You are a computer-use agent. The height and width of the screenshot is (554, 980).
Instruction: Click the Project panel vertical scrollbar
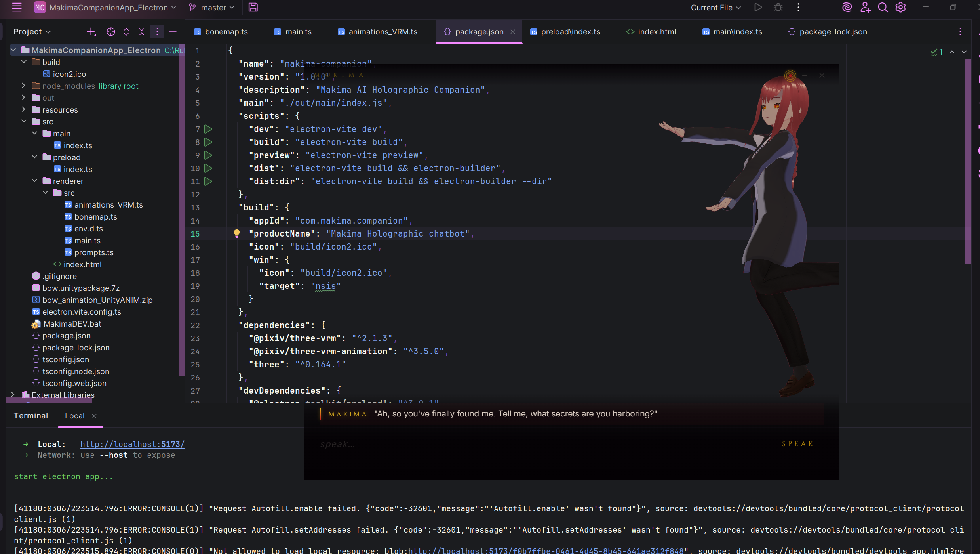coord(182,210)
